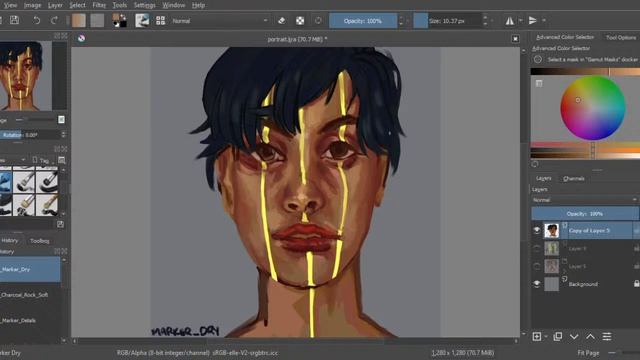Duplicate the current layer
Image resolution: width=640 pixels, height=360 pixels.
pos(558,336)
